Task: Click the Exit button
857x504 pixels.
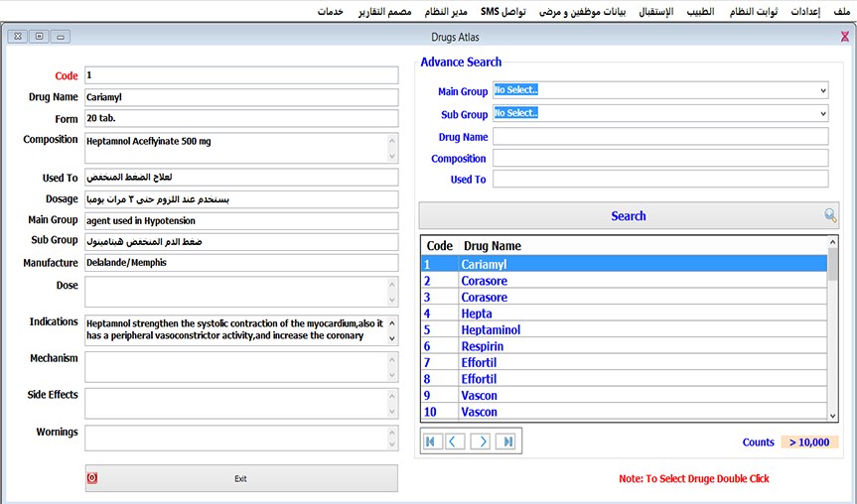Action: 241,478
